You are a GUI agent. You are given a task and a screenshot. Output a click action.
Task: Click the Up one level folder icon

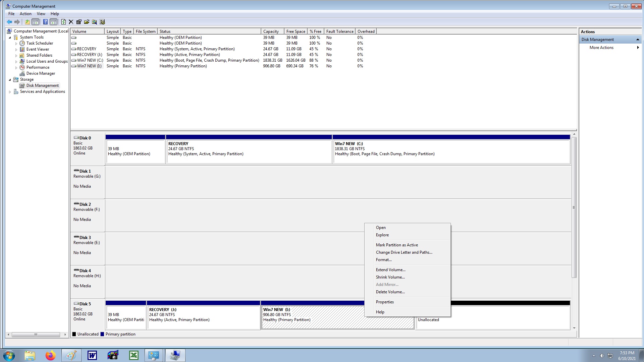click(27, 22)
